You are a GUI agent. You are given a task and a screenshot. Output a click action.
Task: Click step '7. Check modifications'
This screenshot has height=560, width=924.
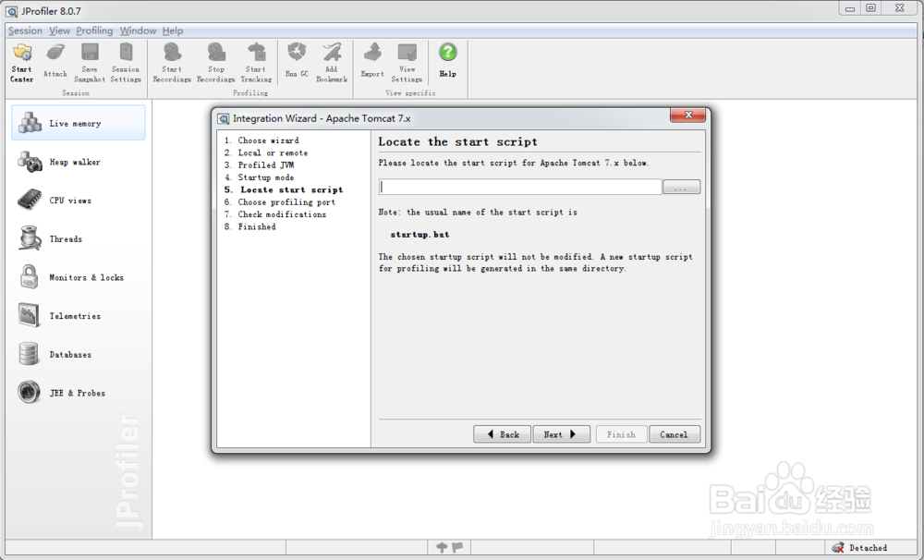point(275,214)
